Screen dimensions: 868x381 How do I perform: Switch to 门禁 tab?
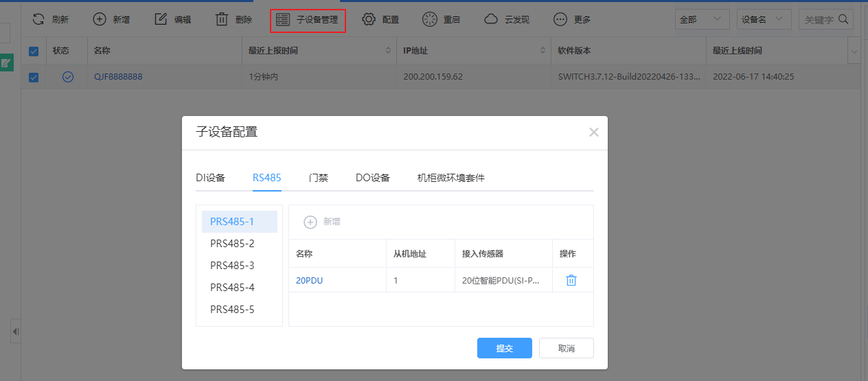319,178
